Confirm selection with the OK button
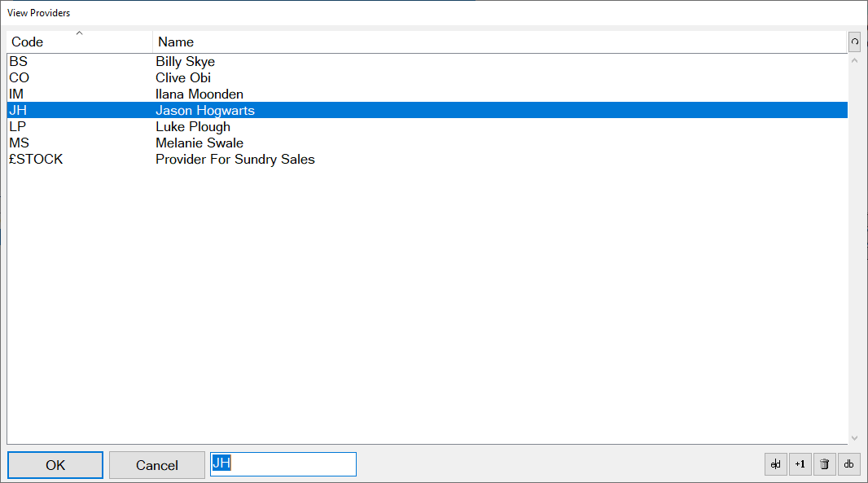Viewport: 868px width, 483px height. point(55,464)
